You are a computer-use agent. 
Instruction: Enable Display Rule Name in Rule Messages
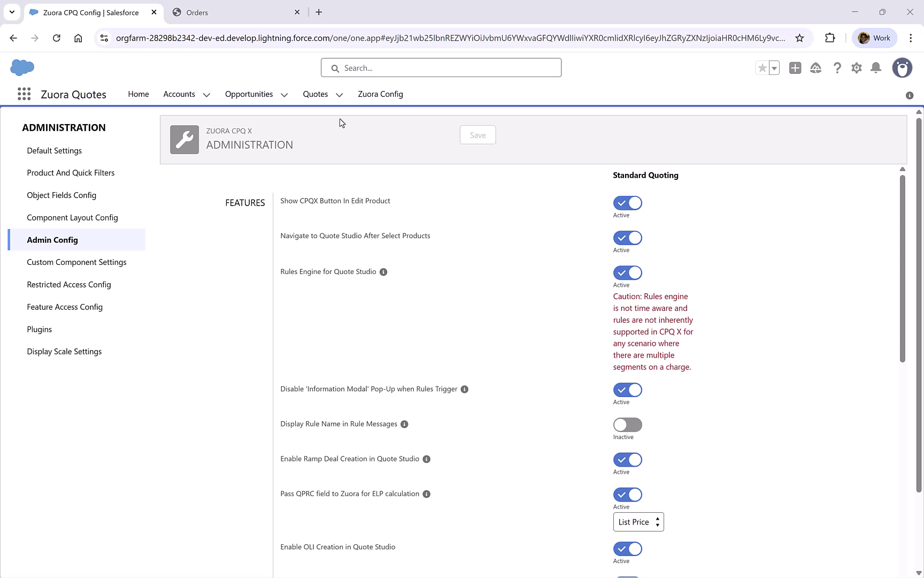627,424
